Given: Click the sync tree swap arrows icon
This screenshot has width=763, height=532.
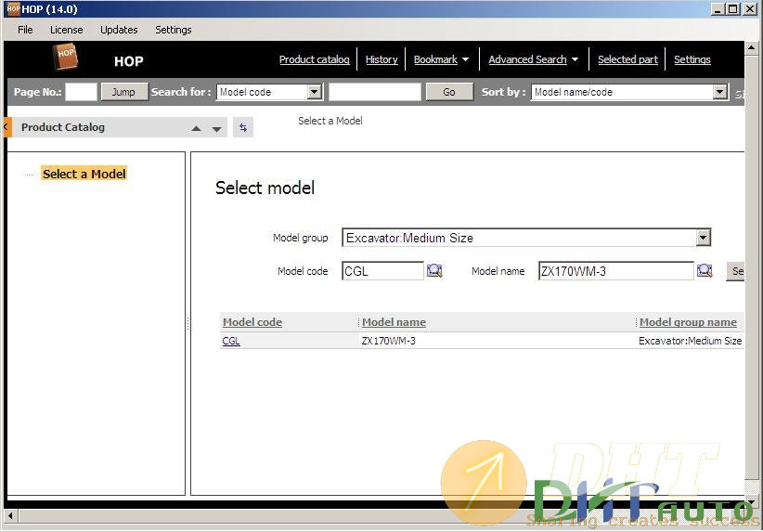Looking at the screenshot, I should (243, 127).
